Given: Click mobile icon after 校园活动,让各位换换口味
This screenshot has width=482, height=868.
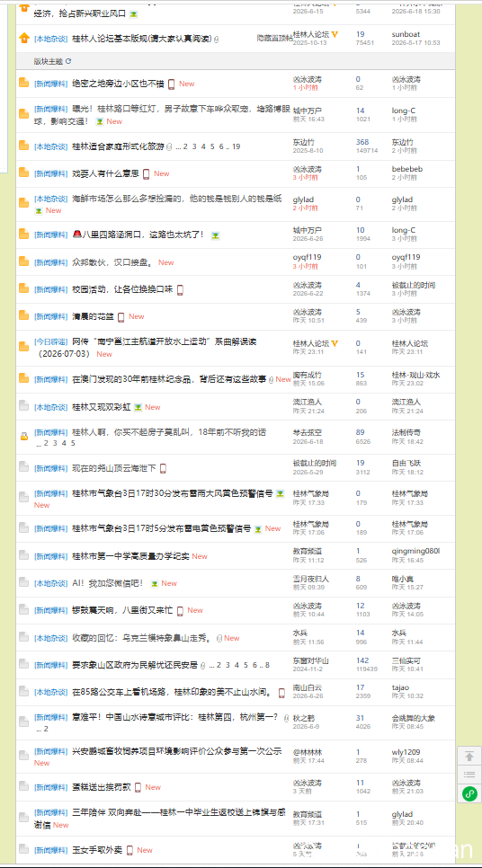Looking at the screenshot, I should click(180, 289).
